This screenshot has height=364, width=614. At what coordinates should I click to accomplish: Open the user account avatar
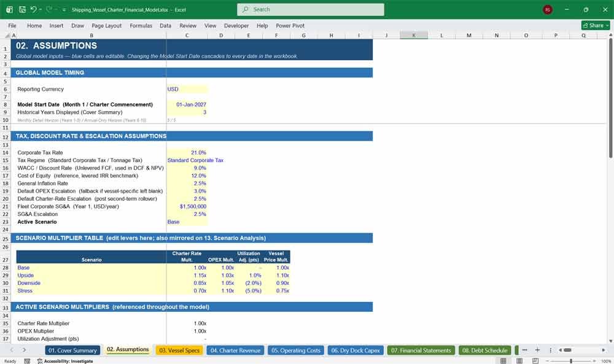pos(548,9)
